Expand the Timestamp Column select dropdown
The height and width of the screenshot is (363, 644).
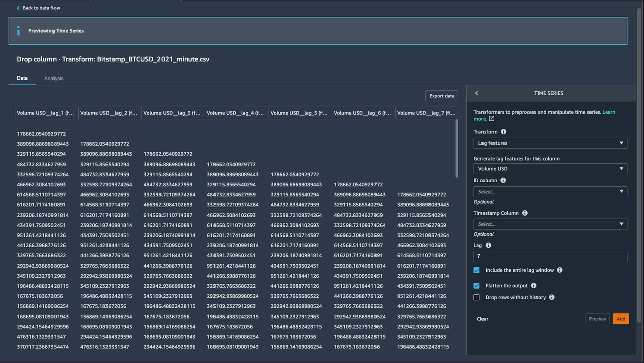pos(550,224)
